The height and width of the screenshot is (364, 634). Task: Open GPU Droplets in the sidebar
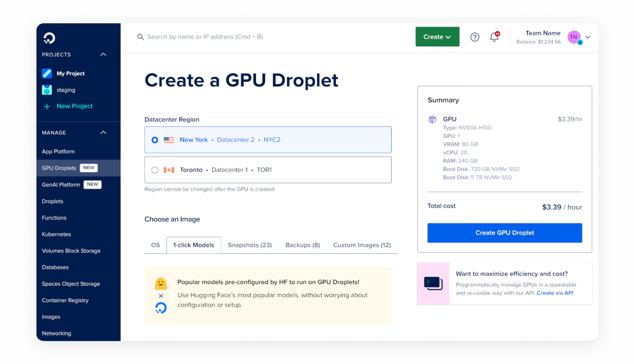pyautogui.click(x=78, y=168)
